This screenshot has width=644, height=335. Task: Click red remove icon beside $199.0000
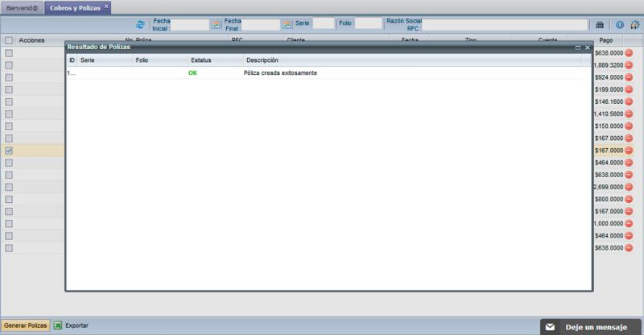click(x=630, y=89)
